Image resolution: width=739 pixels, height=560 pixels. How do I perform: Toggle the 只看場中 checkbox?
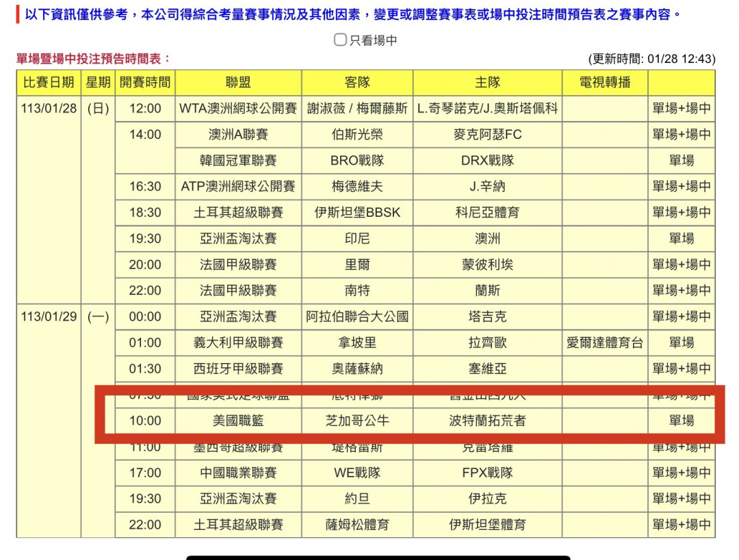[x=340, y=40]
